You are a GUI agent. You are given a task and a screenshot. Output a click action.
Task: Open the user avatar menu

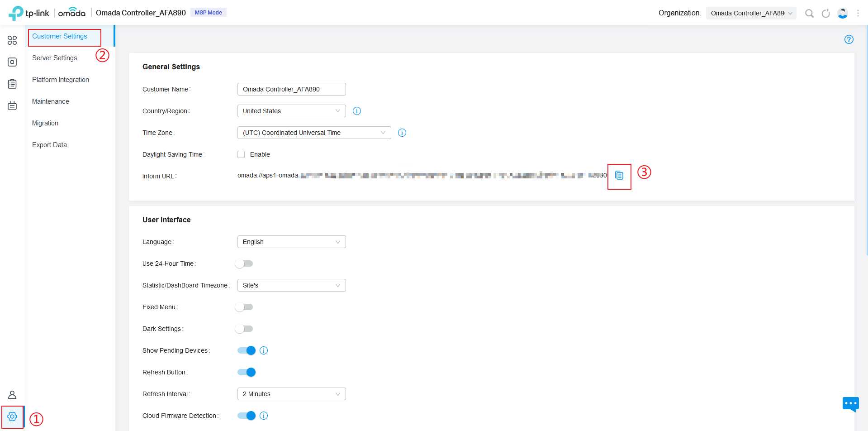click(842, 13)
